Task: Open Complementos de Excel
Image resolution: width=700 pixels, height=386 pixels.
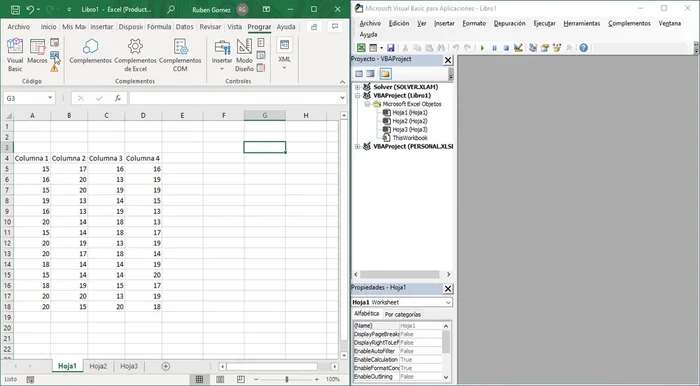Action: click(x=135, y=55)
